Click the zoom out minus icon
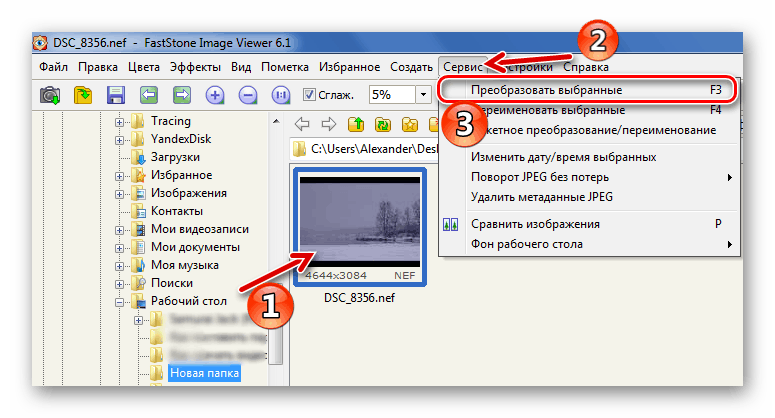775x418 pixels. (248, 95)
